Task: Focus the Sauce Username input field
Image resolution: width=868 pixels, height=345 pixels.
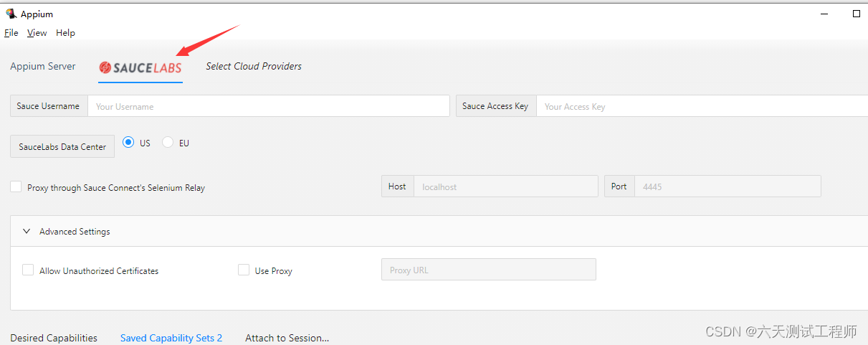Action: [269, 106]
